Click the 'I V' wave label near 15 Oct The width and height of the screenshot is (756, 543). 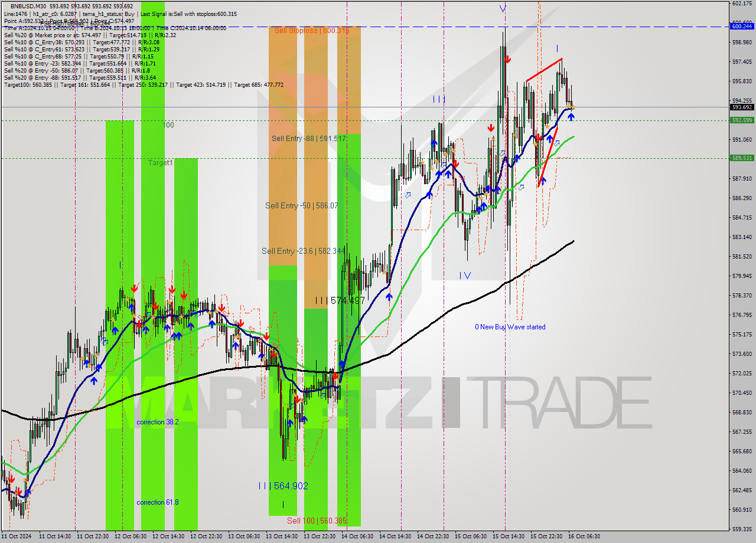coord(465,275)
